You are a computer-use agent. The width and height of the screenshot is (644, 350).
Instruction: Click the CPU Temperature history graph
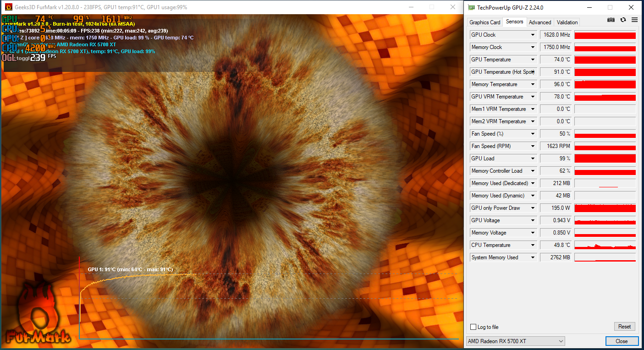(x=605, y=245)
